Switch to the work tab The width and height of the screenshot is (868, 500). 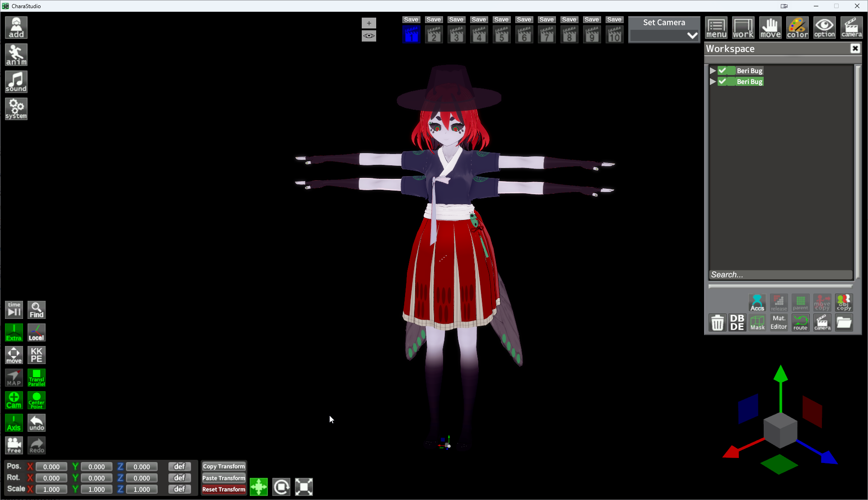point(743,28)
